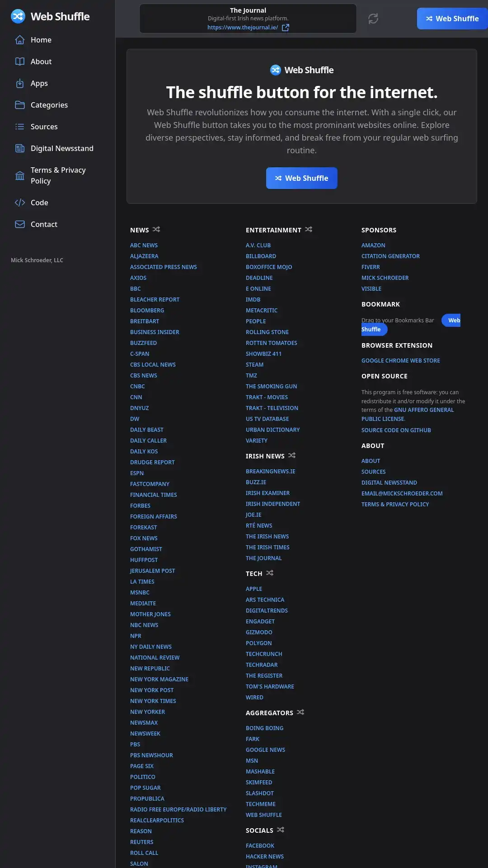Open external link icon next to thejournal.ie
Screen dimensions: 488x868
pyautogui.click(x=286, y=28)
